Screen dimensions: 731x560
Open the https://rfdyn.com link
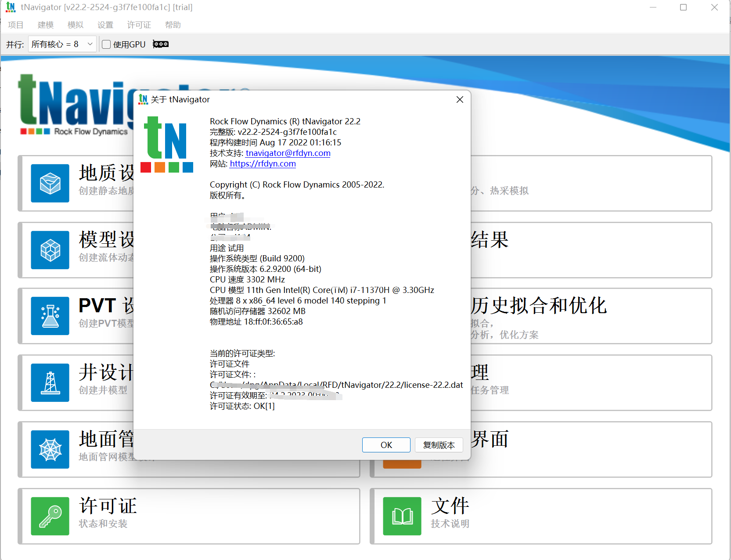[x=263, y=163]
